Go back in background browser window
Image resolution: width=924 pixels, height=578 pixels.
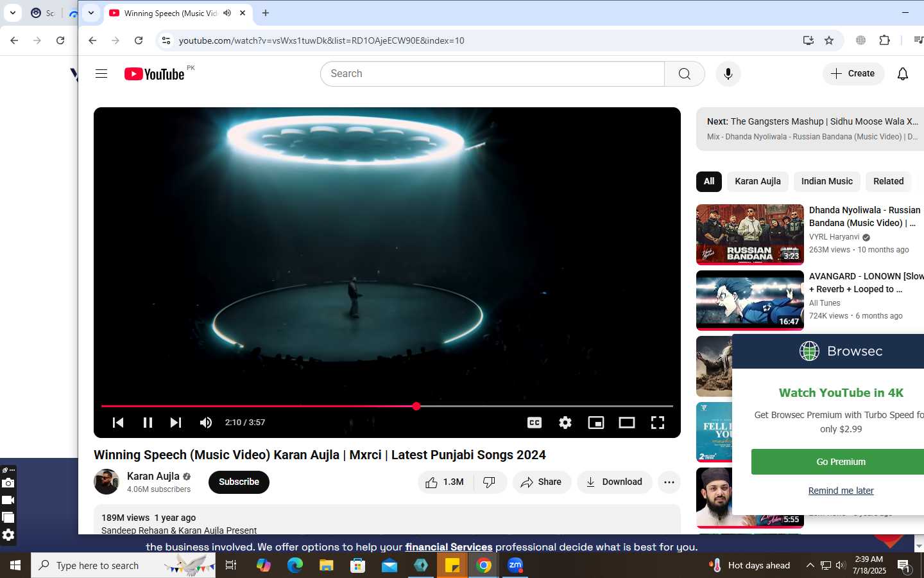(14, 40)
